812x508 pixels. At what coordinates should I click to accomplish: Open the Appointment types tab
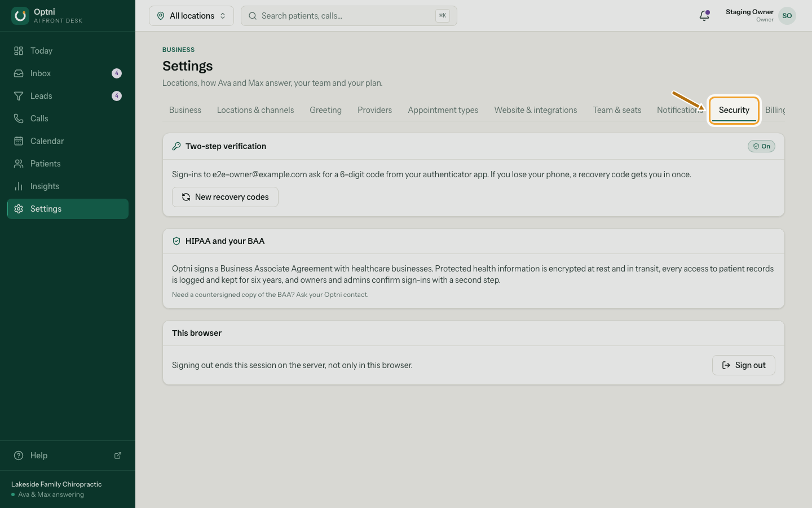pos(443,110)
